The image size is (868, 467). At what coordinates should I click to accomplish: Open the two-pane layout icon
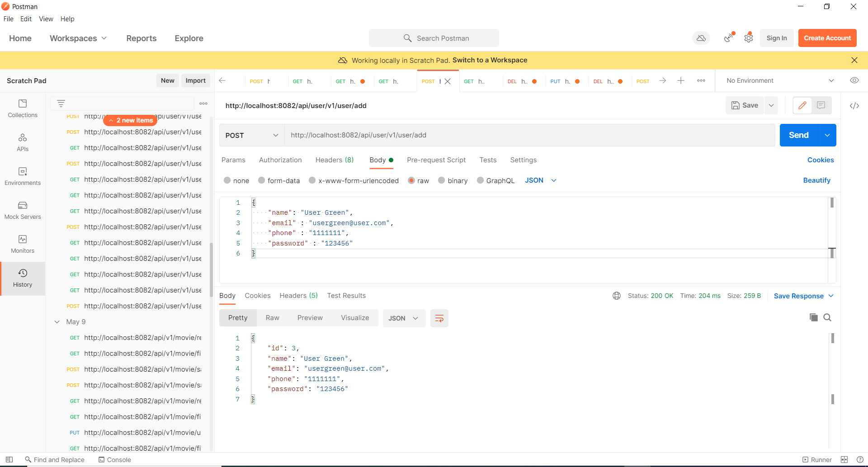click(844, 460)
